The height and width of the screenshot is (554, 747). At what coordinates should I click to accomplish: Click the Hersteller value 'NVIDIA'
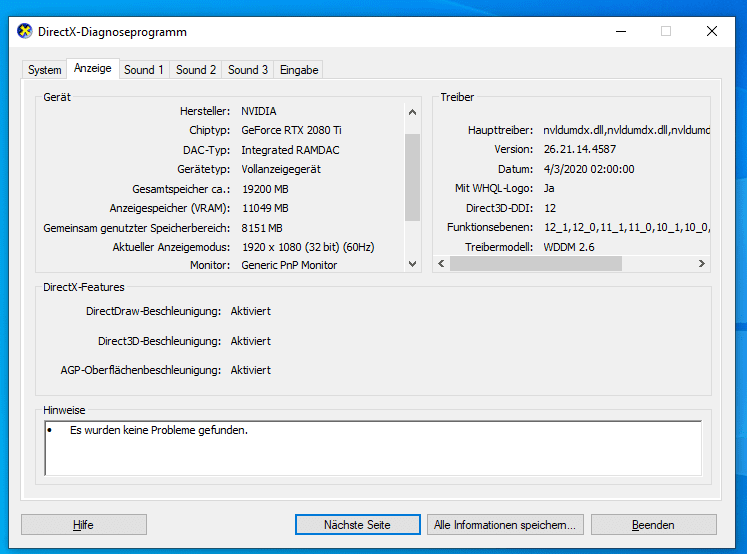[259, 111]
